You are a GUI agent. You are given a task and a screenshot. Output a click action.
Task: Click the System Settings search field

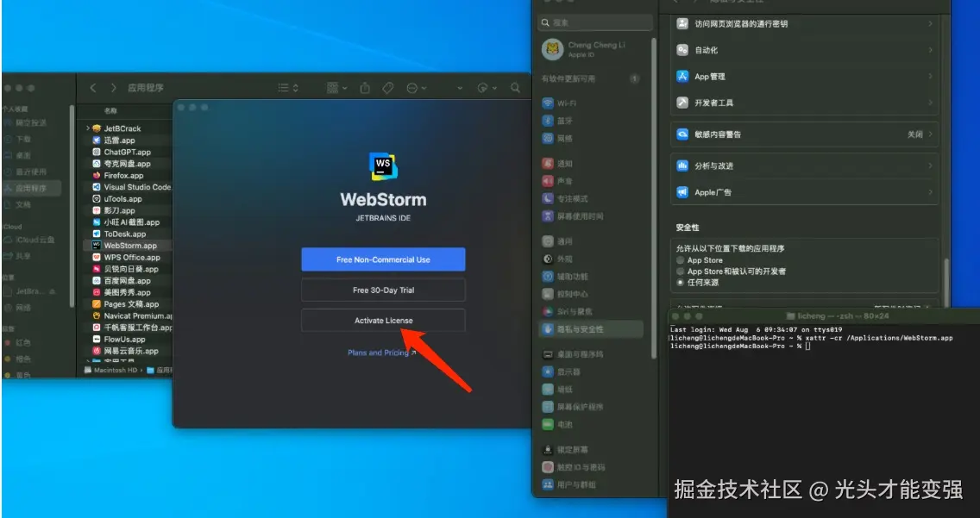pos(595,22)
